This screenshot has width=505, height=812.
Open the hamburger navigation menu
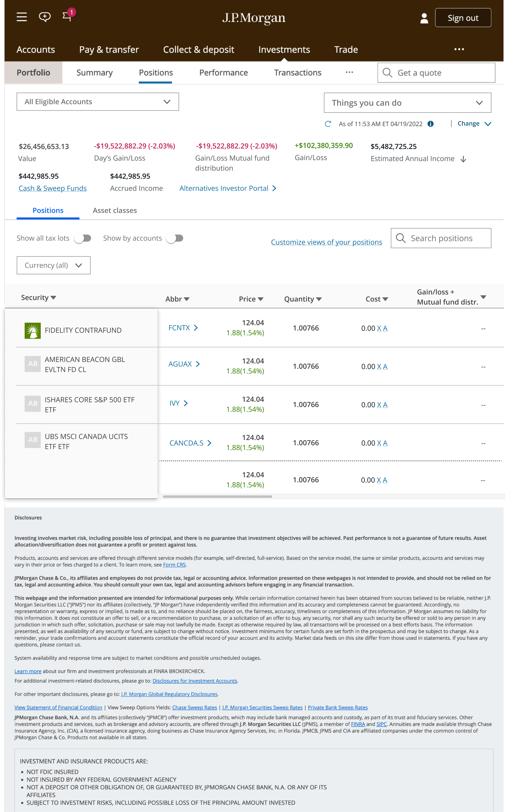[x=22, y=17]
